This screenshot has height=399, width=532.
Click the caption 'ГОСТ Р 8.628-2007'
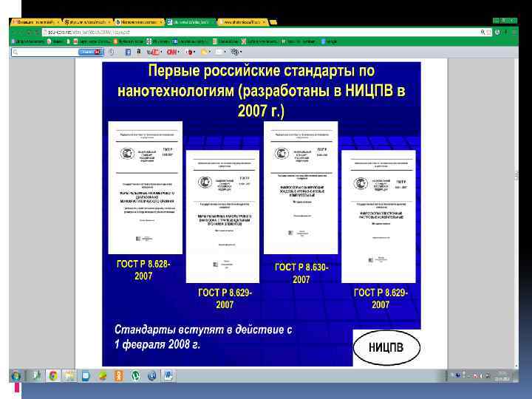point(143,270)
